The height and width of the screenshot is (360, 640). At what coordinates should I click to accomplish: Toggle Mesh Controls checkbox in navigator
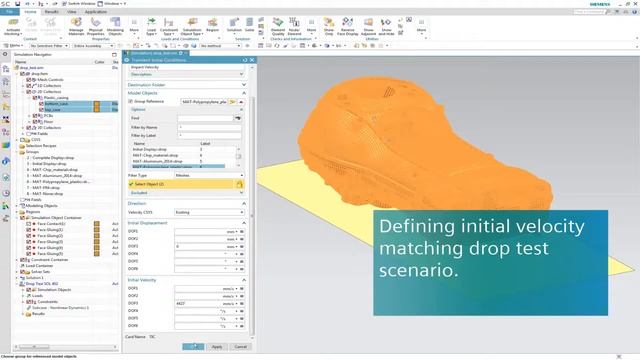click(29, 80)
